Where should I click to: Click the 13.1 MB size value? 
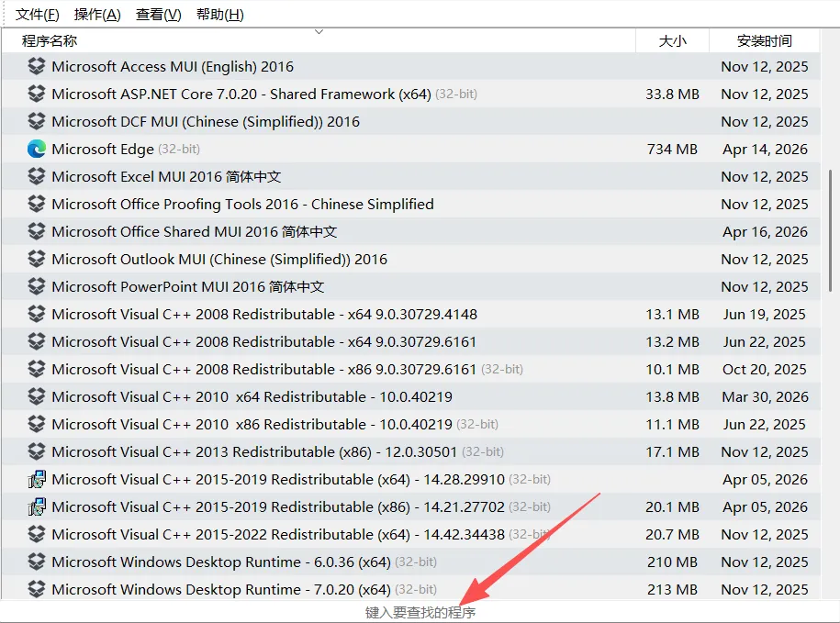672,314
